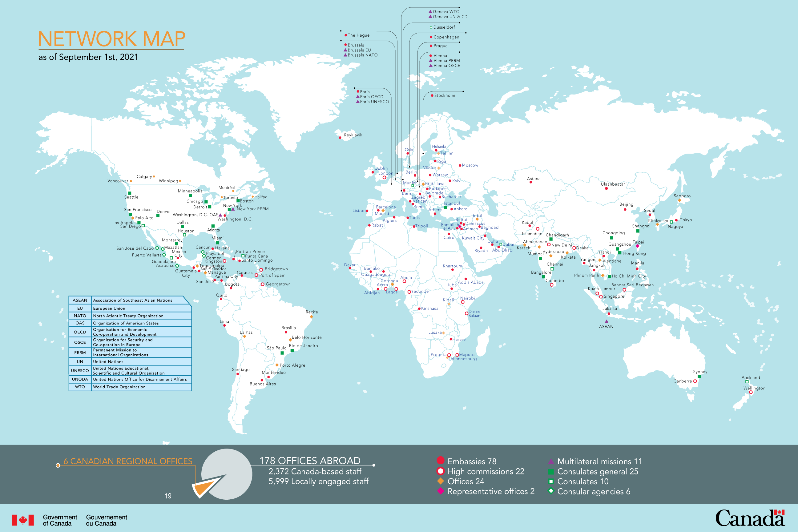Click the 'World Trade Organization' table cell
This screenshot has width=798, height=532.
click(142, 387)
